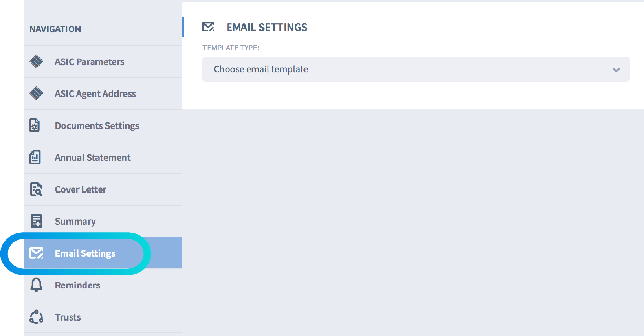Open ASIC Parameters navigation item
Viewport: 644px width, 336px height.
point(90,62)
